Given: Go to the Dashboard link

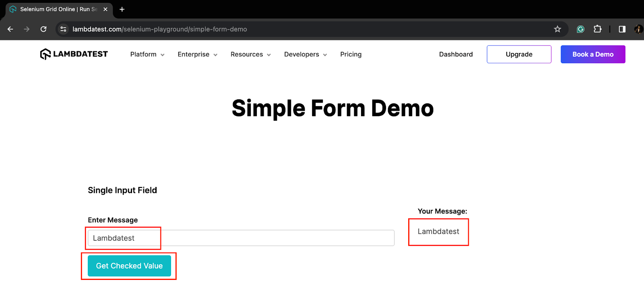Looking at the screenshot, I should click(x=456, y=54).
